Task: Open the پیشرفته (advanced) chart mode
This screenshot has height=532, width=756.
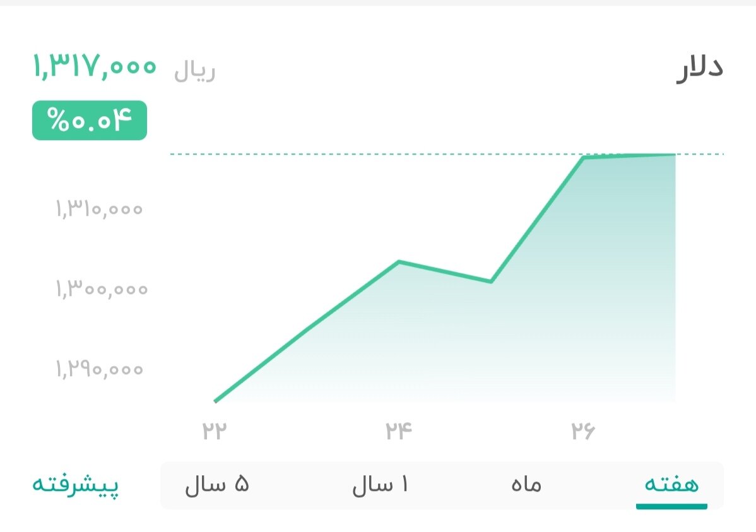Action: pyautogui.click(x=76, y=485)
